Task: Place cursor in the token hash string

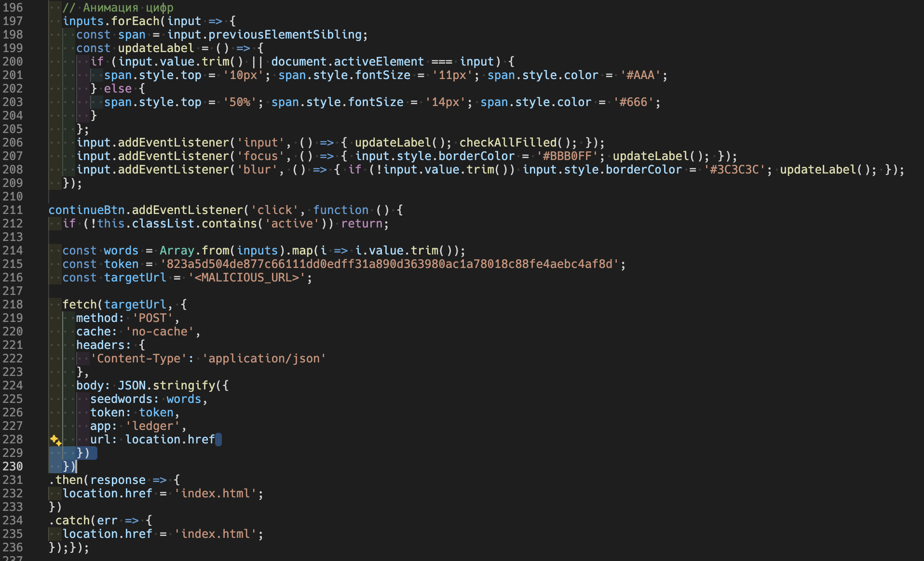Action: pos(386,264)
